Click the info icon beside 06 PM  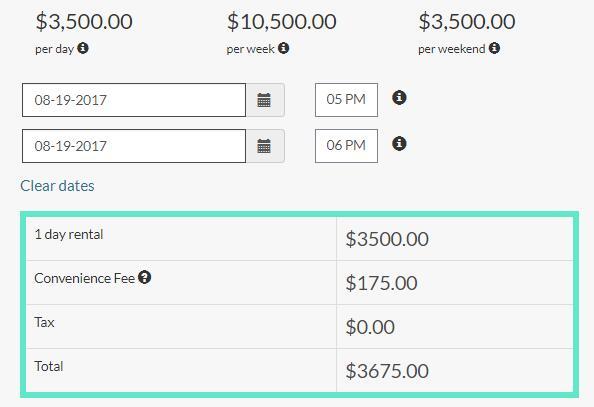click(399, 143)
